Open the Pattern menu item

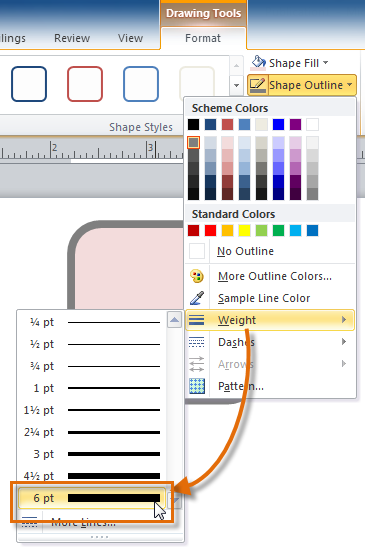point(270,386)
